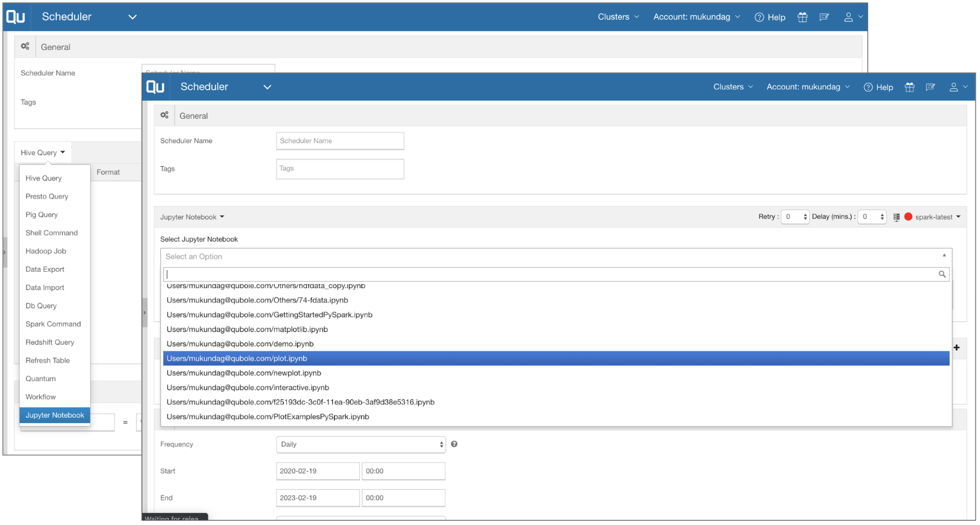Click the Help question mark icon
This screenshot has height=525, width=980.
coord(868,87)
